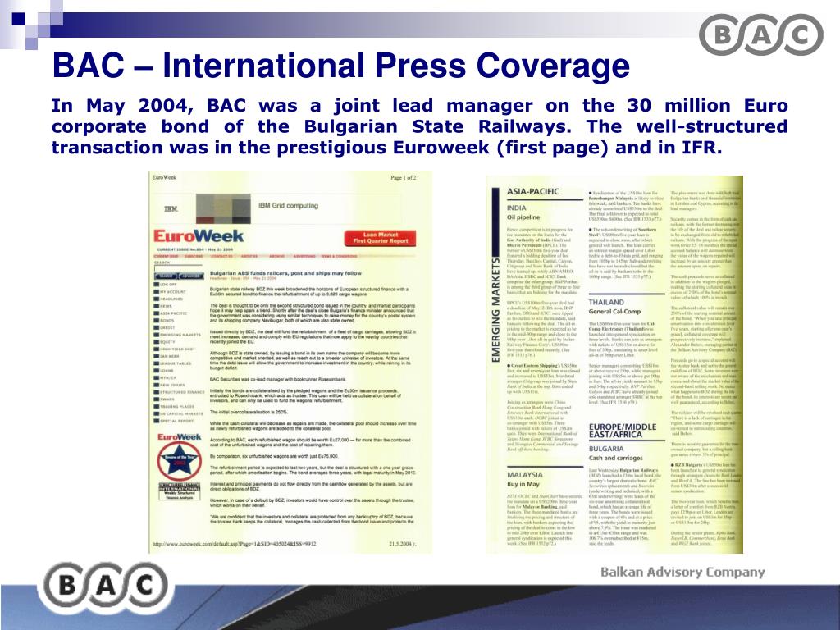Click the 'Balkan Advisory Company' footer text
The height and width of the screenshot is (630, 840).
[x=682, y=572]
